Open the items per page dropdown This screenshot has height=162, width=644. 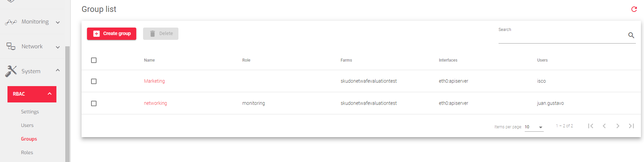534,127
